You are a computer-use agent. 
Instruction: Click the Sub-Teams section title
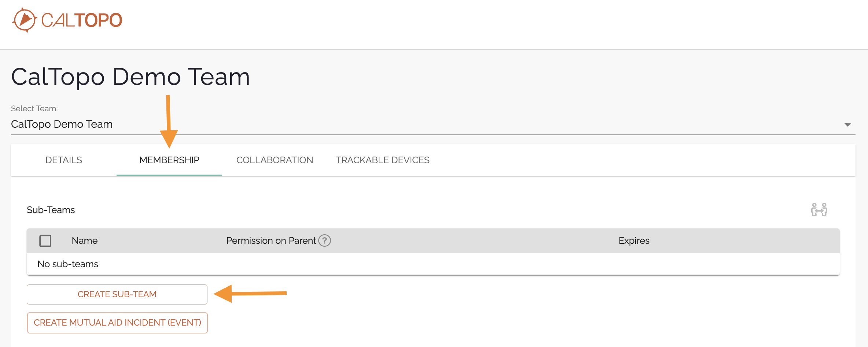coord(51,210)
